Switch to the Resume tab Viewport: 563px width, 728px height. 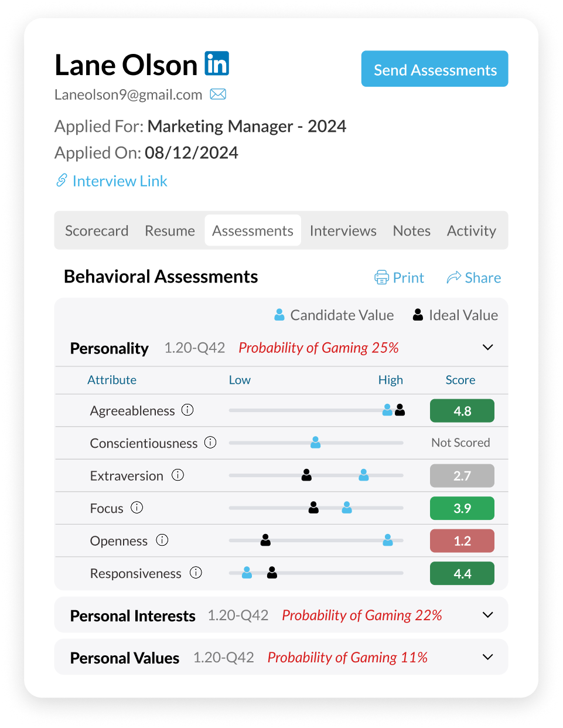pyautogui.click(x=169, y=230)
